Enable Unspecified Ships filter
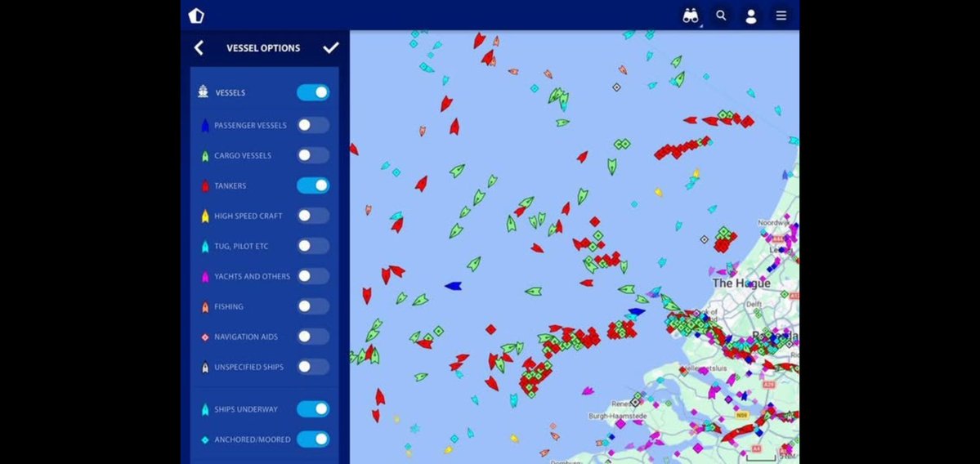980x464 pixels. tap(313, 367)
